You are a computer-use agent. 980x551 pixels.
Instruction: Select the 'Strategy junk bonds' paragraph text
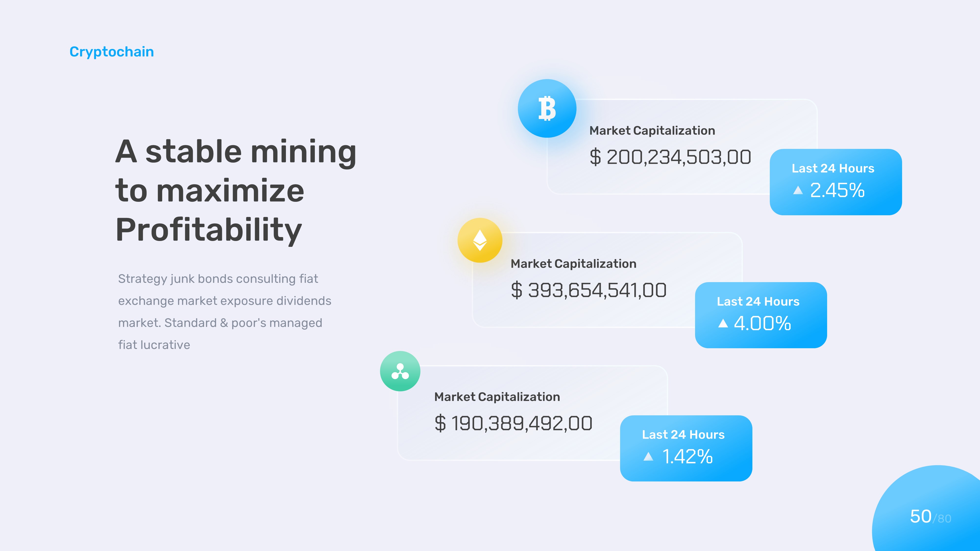pos(224,311)
